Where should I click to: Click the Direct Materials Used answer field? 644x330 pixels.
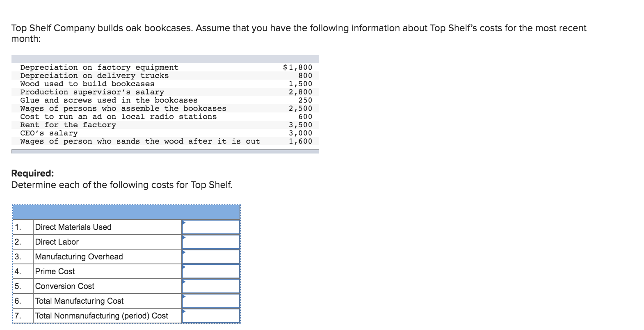(211, 227)
